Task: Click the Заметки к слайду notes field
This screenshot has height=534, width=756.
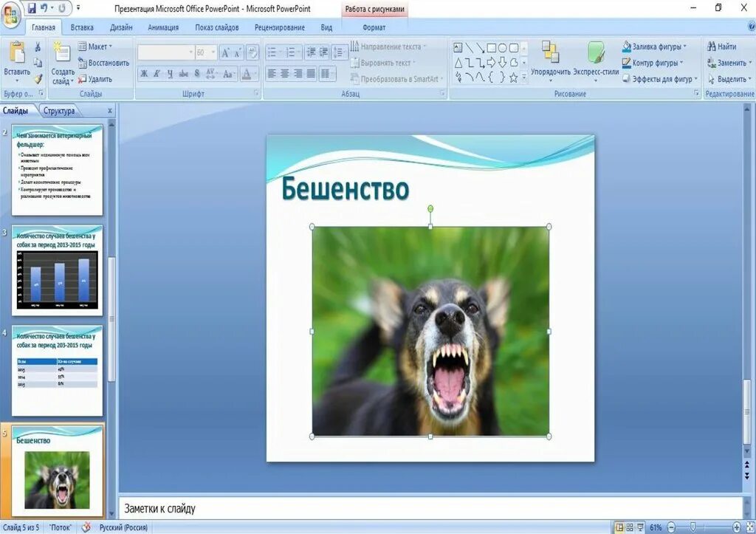Action: tap(430, 508)
